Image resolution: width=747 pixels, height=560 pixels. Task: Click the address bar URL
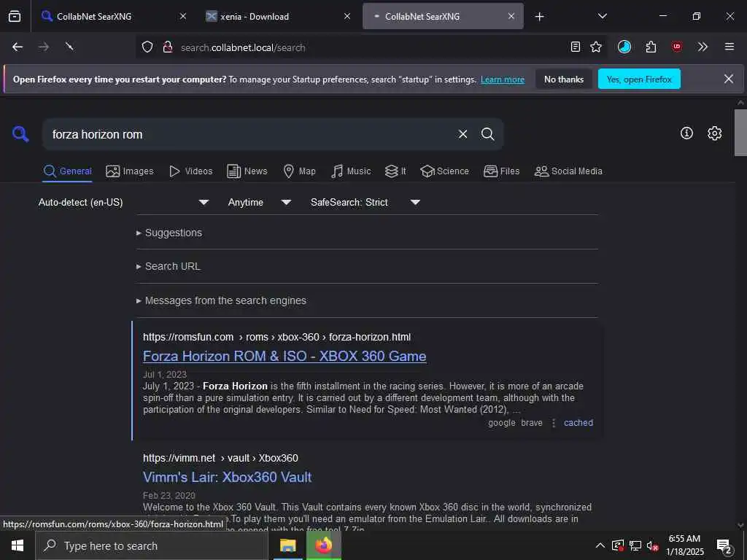click(x=243, y=47)
